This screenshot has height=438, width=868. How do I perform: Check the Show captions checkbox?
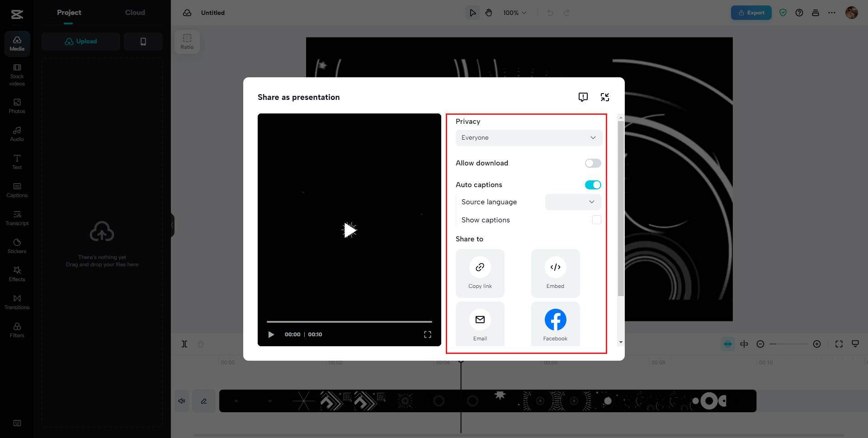(x=597, y=220)
